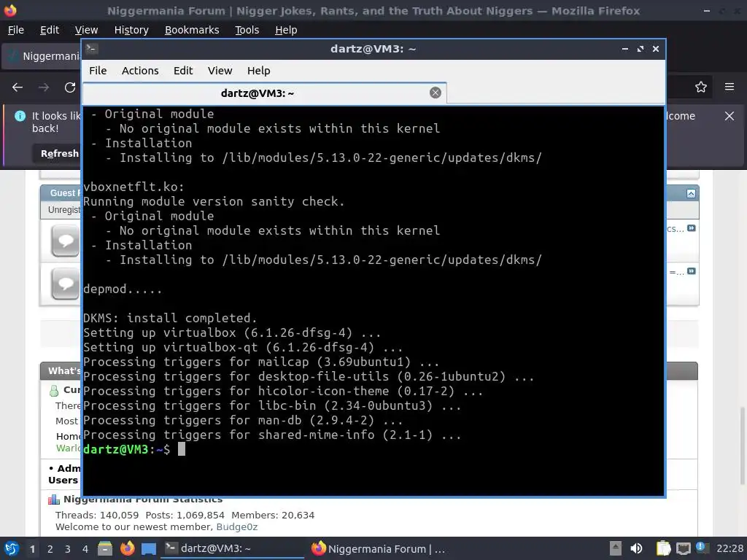Switch to workspace 1
Viewport: 747px width, 560px height.
point(32,549)
